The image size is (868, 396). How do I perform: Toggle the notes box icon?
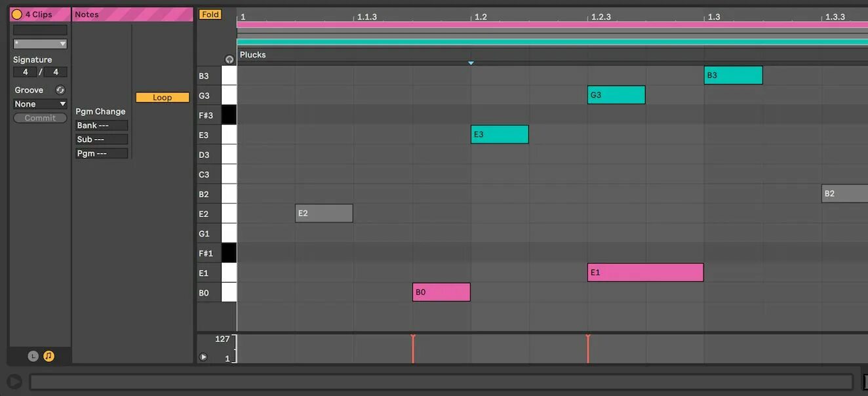49,356
